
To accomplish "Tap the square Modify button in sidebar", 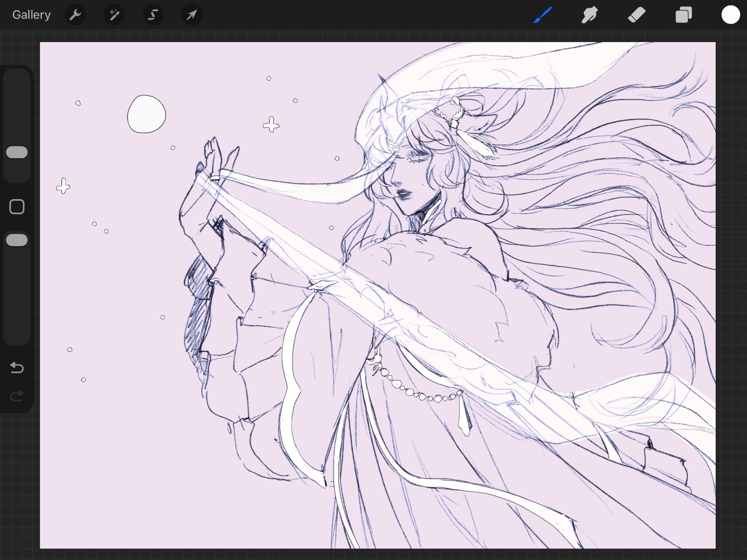I will 17,206.
